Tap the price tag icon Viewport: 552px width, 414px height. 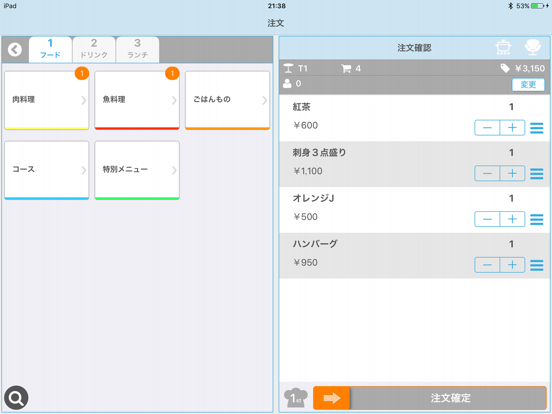tap(505, 68)
